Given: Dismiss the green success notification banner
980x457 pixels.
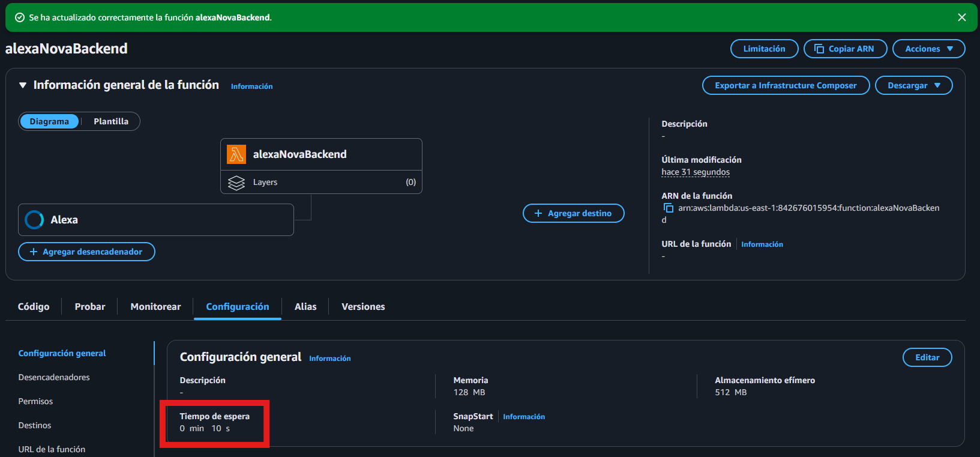Looking at the screenshot, I should click(x=962, y=17).
